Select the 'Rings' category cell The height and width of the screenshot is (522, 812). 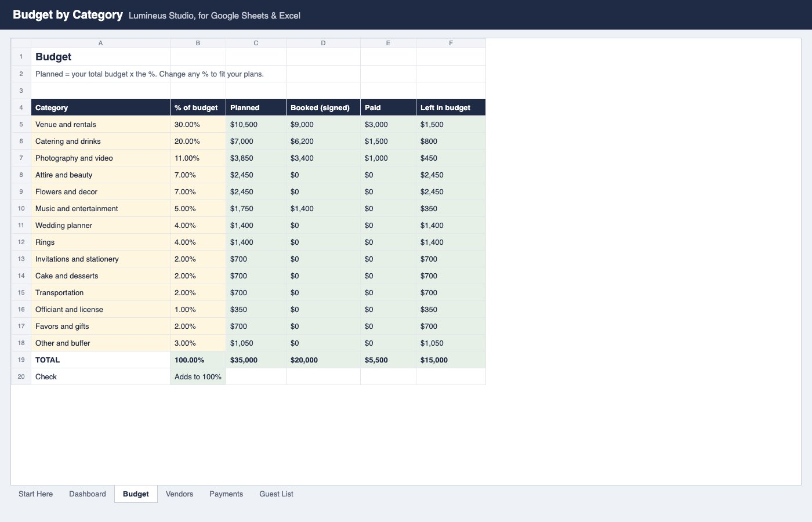100,242
